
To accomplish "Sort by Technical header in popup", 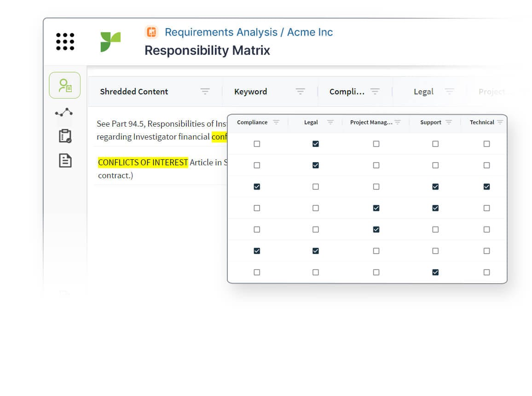I will click(482, 122).
